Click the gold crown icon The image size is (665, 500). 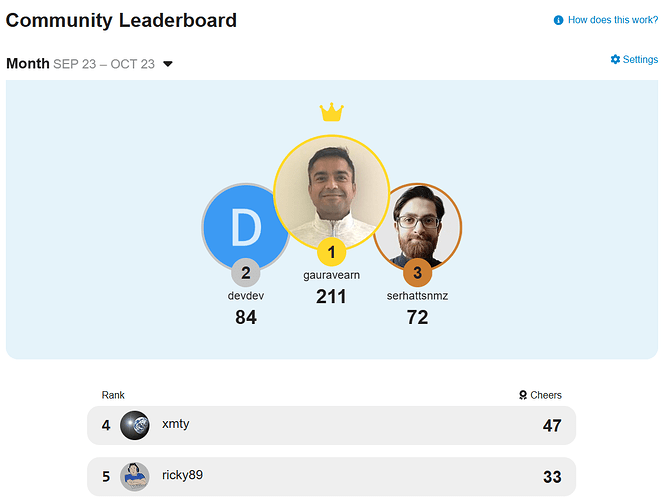(331, 112)
